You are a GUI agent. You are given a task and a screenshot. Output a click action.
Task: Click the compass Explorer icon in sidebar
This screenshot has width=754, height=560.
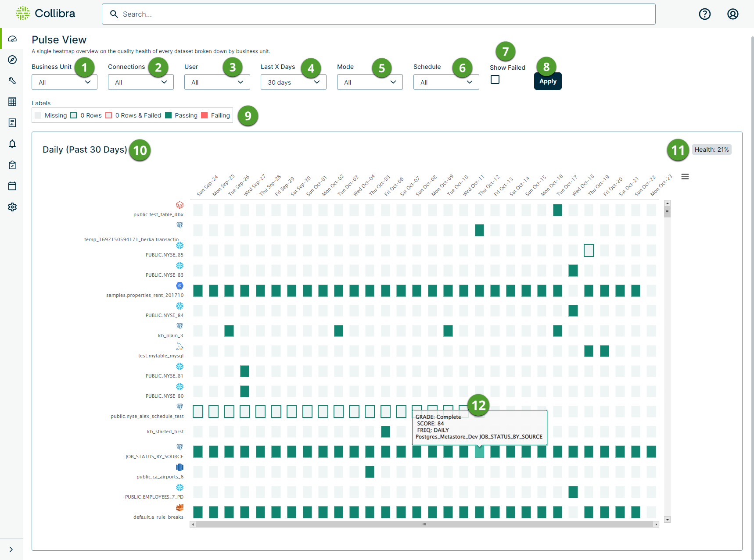(12, 60)
